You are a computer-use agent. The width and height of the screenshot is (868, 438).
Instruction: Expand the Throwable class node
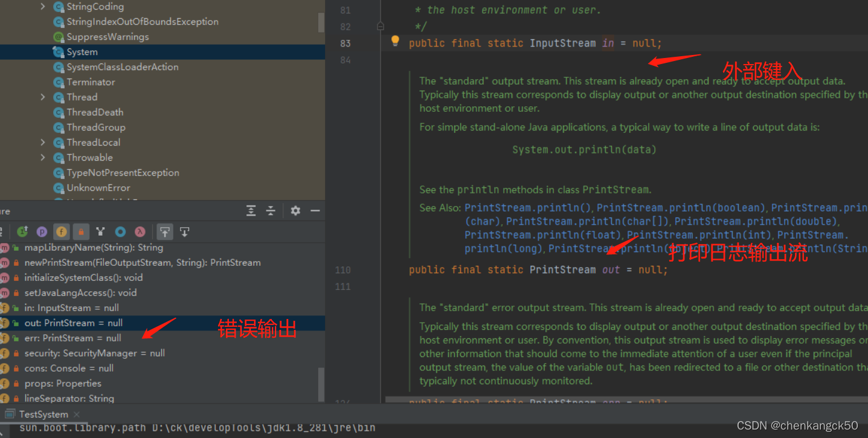[43, 158]
